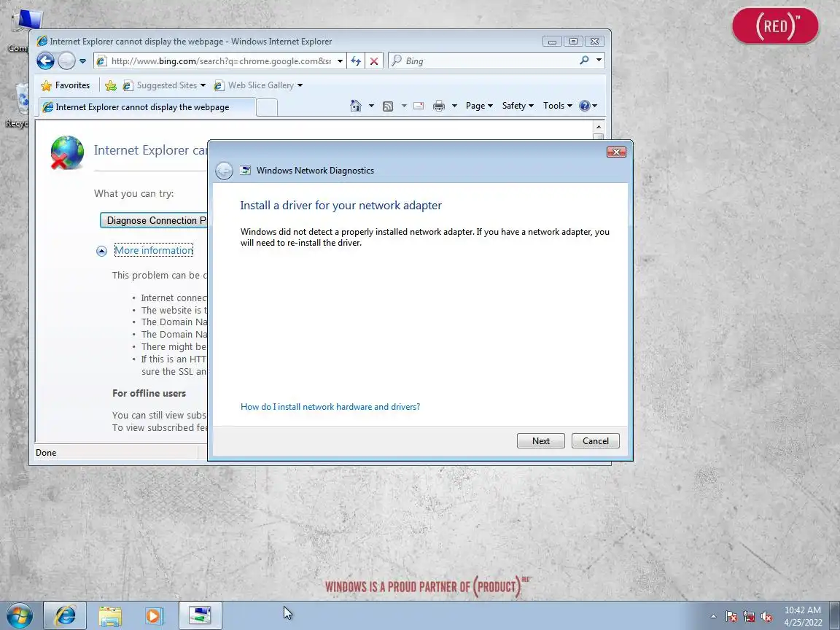Viewport: 840px width, 630px height.
Task: Click the Add to Favorites Bar icon
Action: 111,85
